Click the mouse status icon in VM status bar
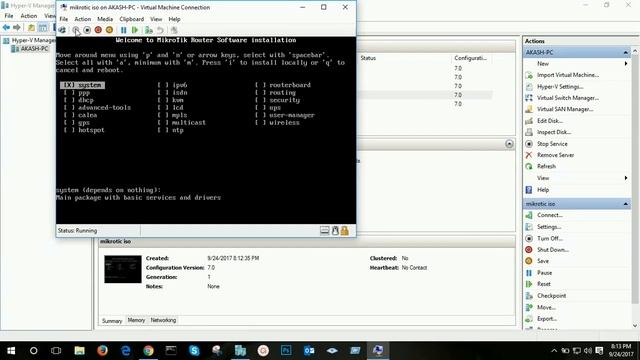The width and height of the screenshot is (640, 360). (x=335, y=231)
